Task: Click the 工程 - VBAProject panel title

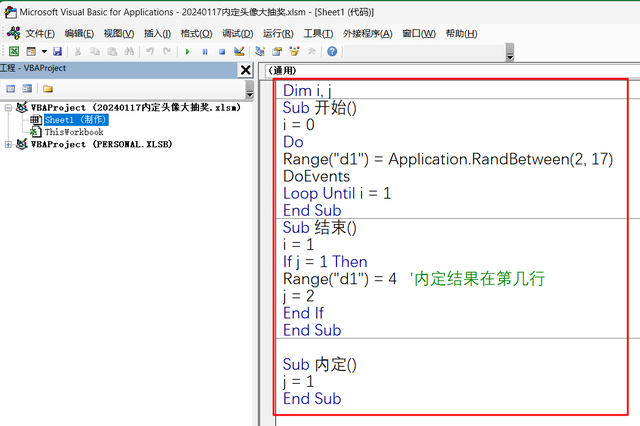Action: click(33, 68)
